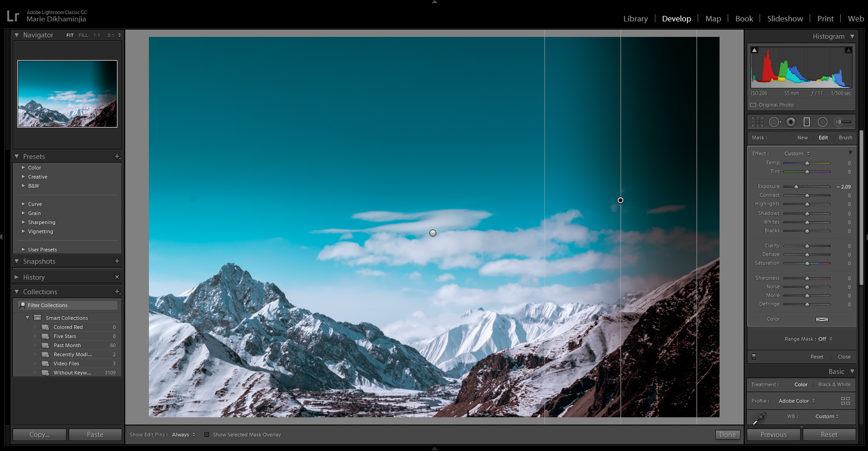Select the Crop Overlay tool

tap(757, 122)
